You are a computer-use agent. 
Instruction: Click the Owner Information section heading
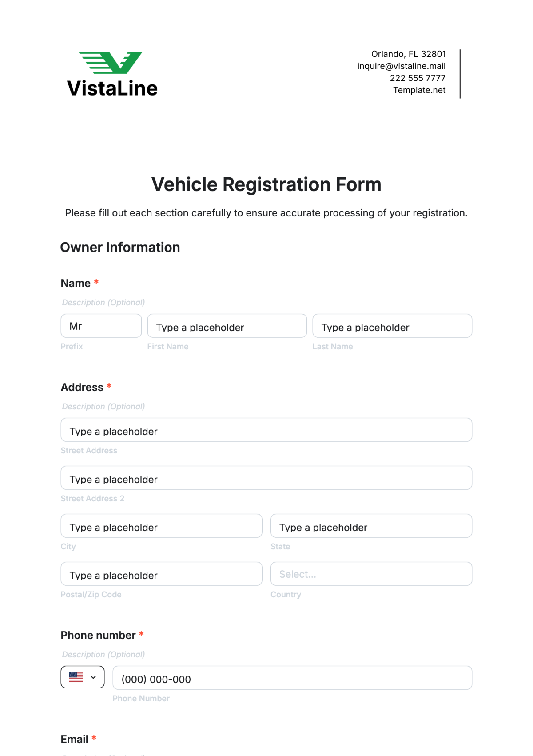120,248
